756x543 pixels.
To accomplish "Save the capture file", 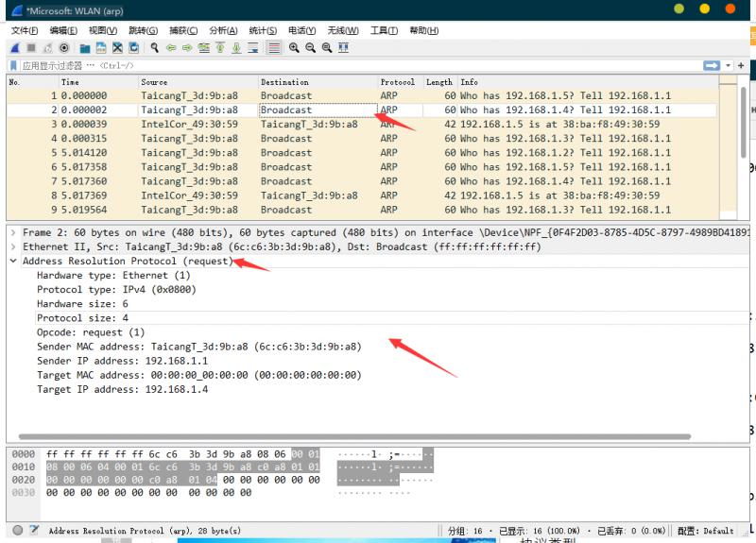I will click(x=101, y=48).
